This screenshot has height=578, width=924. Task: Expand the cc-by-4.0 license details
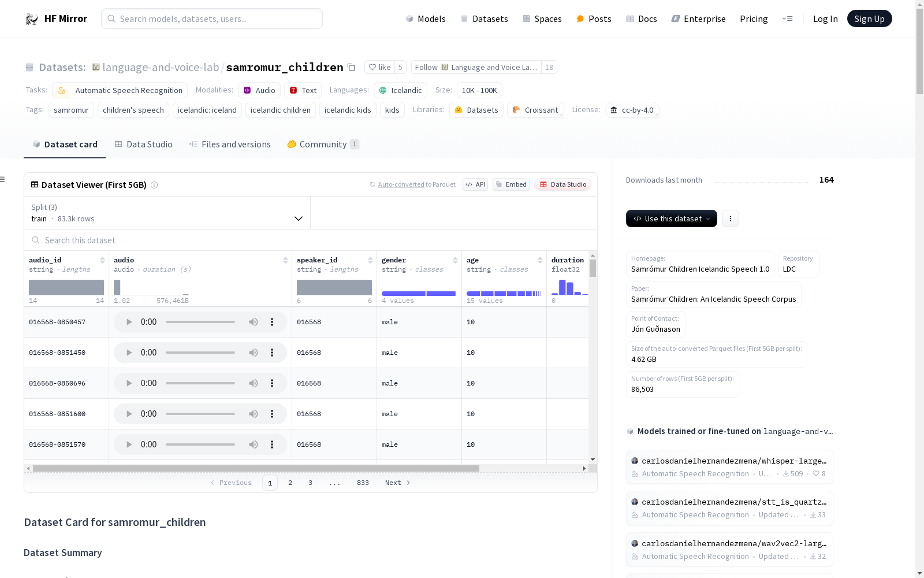tap(632, 110)
